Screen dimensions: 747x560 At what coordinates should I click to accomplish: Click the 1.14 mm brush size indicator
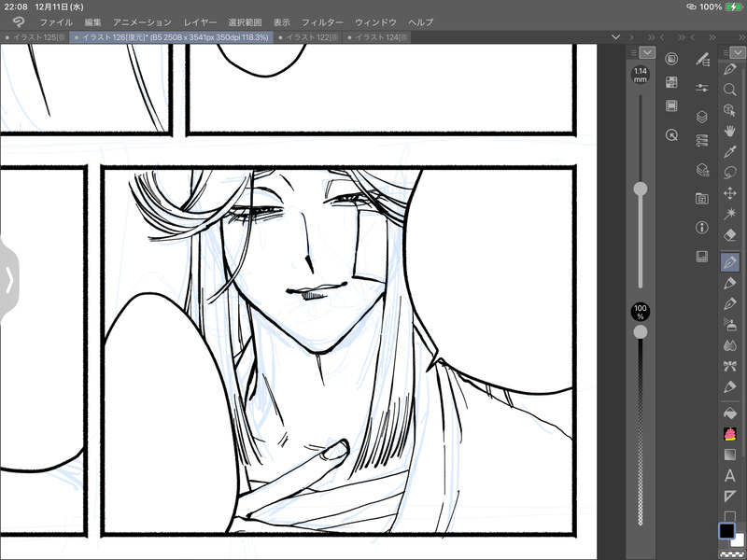coord(641,75)
